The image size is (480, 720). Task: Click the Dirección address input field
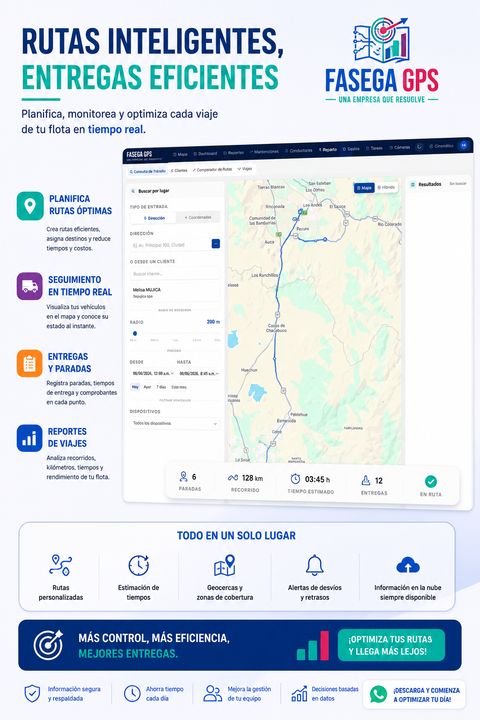(170, 245)
